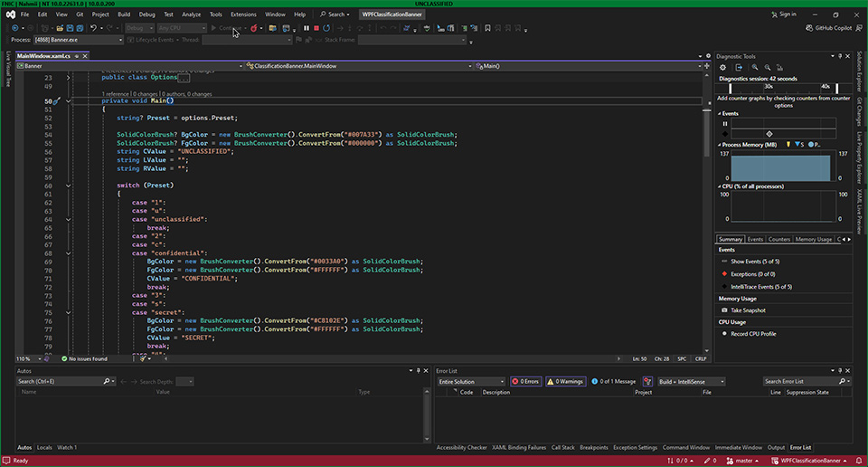Collapse the Process Memory graph section
Screen dimensions: 868x467
(720, 144)
